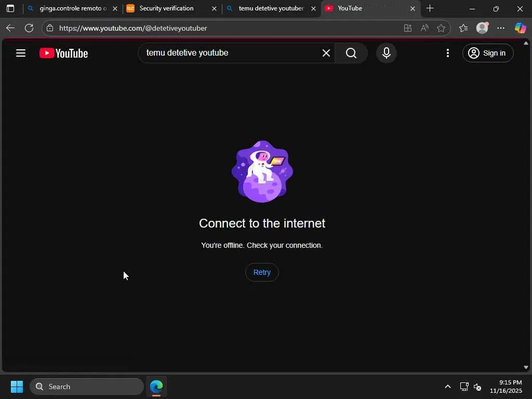Show hidden system tray icons
532x399 pixels.
point(447,387)
